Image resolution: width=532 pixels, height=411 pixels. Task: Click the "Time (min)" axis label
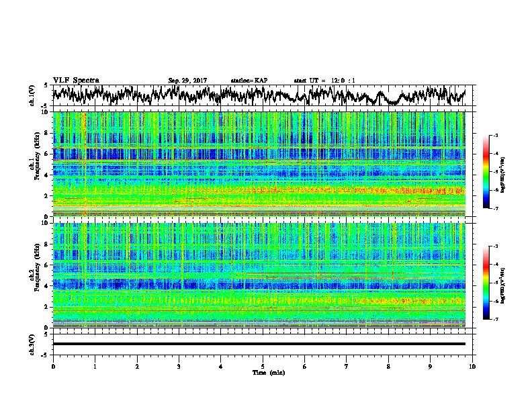[x=269, y=373]
